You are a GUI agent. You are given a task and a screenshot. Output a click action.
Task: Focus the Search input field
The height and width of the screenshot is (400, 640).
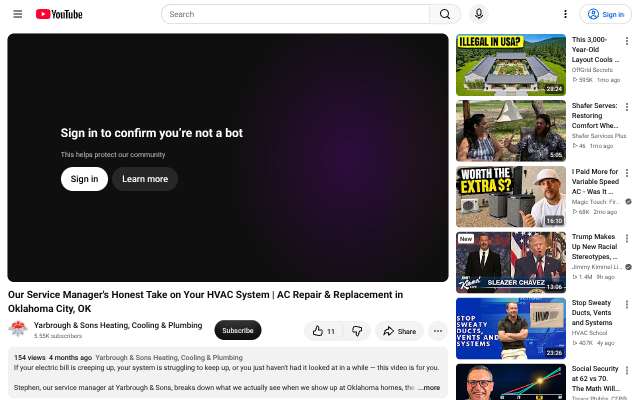pyautogui.click(x=296, y=14)
